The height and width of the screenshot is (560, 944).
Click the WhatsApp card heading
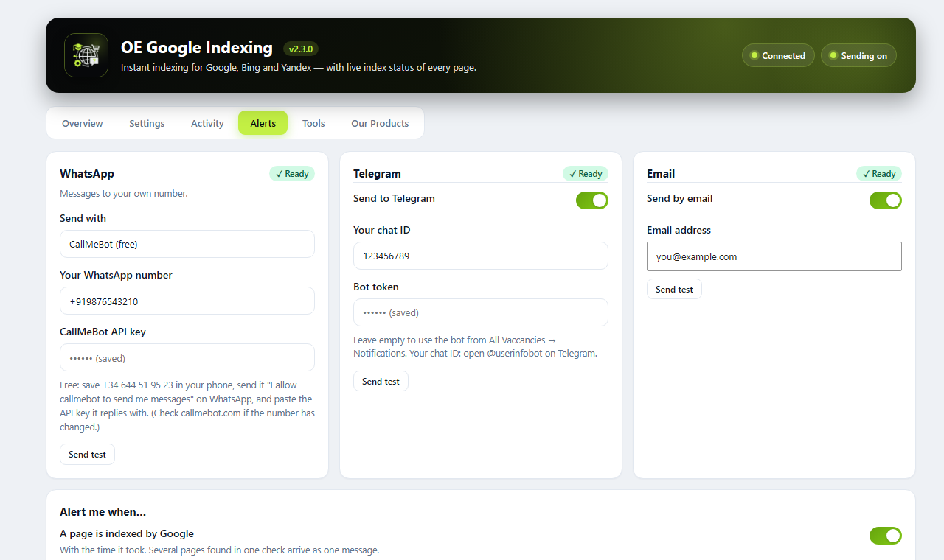click(87, 174)
